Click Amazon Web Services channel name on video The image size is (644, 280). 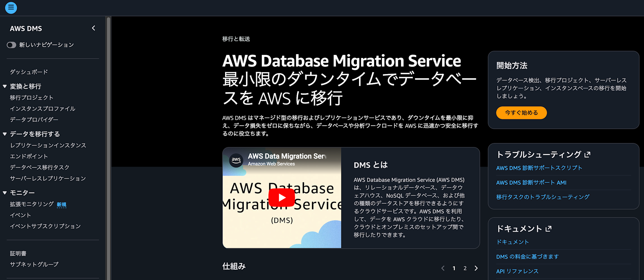[x=271, y=164]
